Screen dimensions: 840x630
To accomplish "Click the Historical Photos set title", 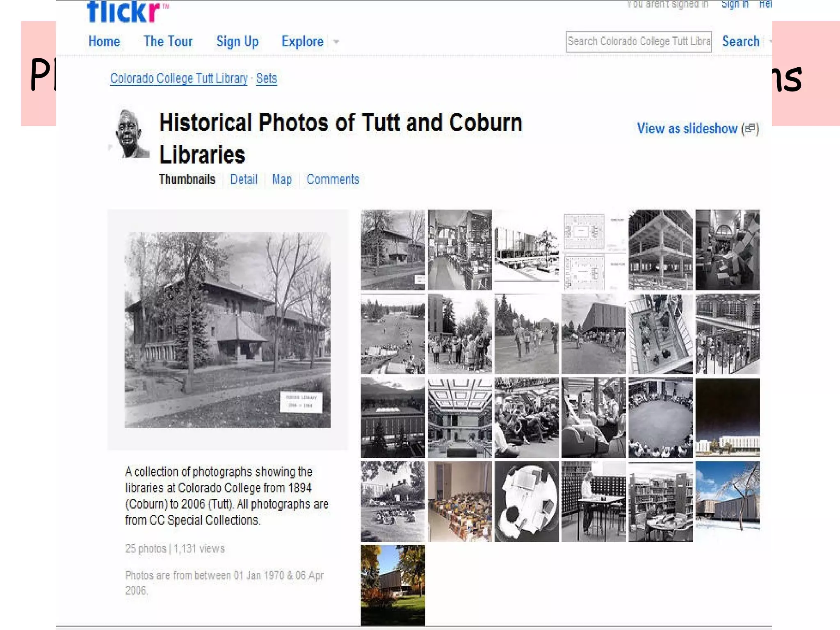I will (x=341, y=138).
